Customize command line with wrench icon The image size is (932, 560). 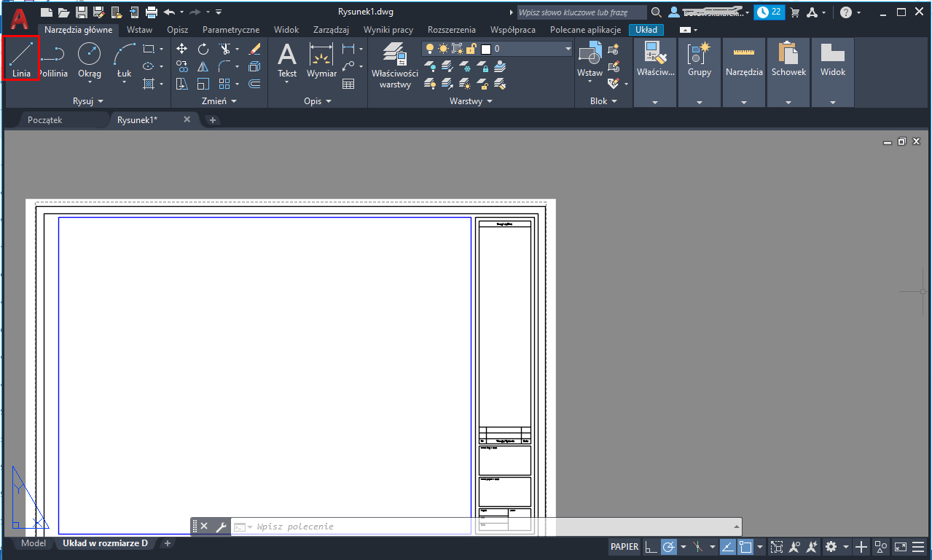coord(222,527)
